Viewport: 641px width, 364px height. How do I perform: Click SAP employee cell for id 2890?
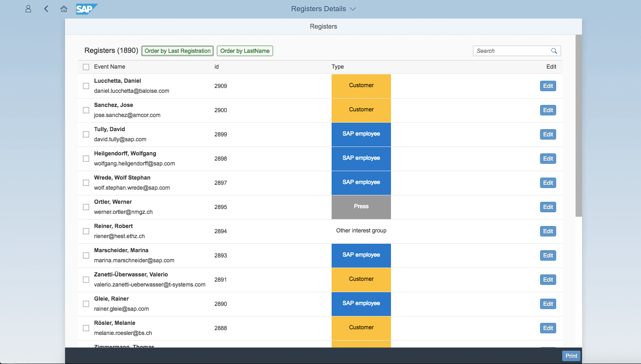coord(361,304)
